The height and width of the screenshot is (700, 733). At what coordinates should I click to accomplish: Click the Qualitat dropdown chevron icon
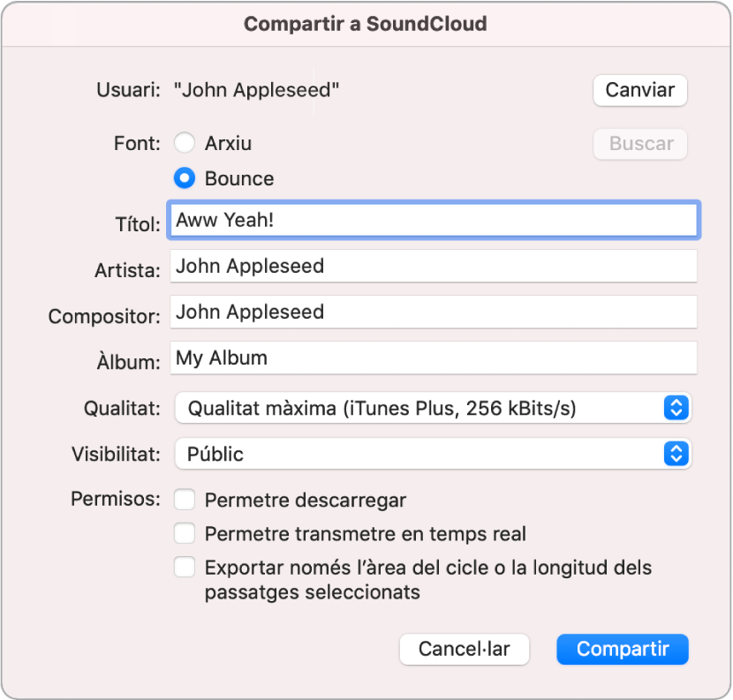tap(676, 409)
